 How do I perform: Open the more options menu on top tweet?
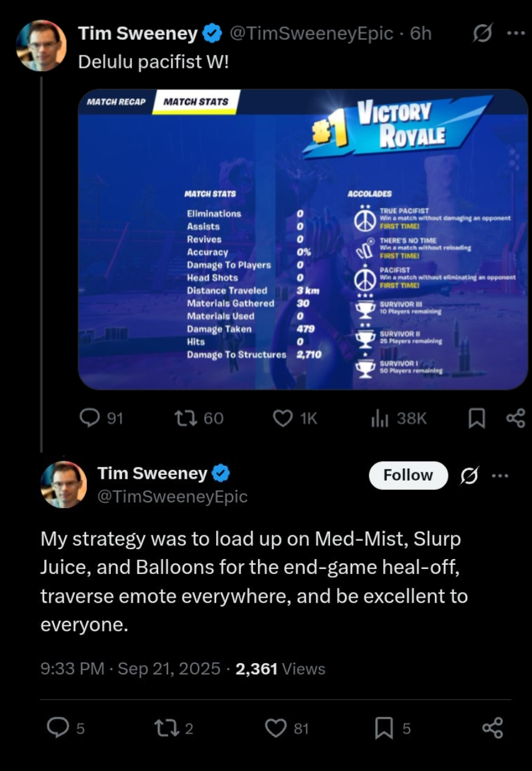coord(516,34)
